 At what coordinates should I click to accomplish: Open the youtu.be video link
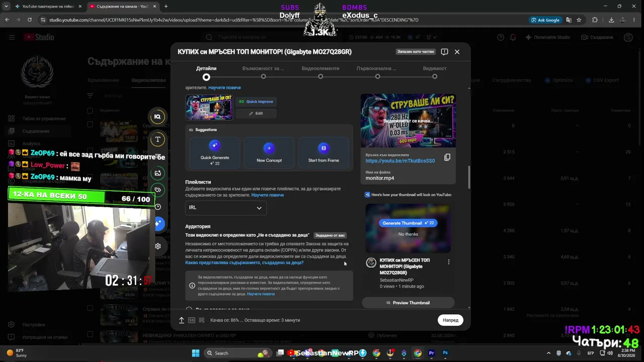[x=400, y=161]
